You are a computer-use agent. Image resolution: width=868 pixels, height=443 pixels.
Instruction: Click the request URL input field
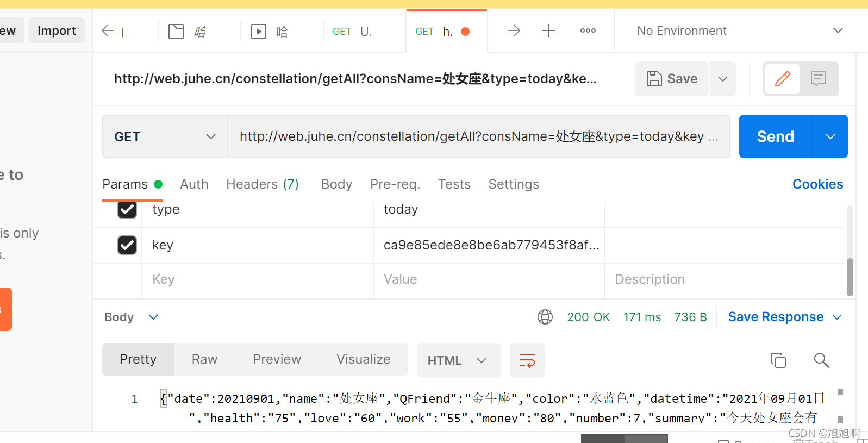(x=478, y=136)
